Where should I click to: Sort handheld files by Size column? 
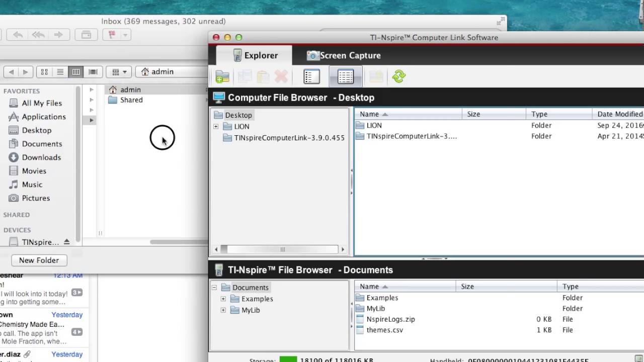(506, 287)
